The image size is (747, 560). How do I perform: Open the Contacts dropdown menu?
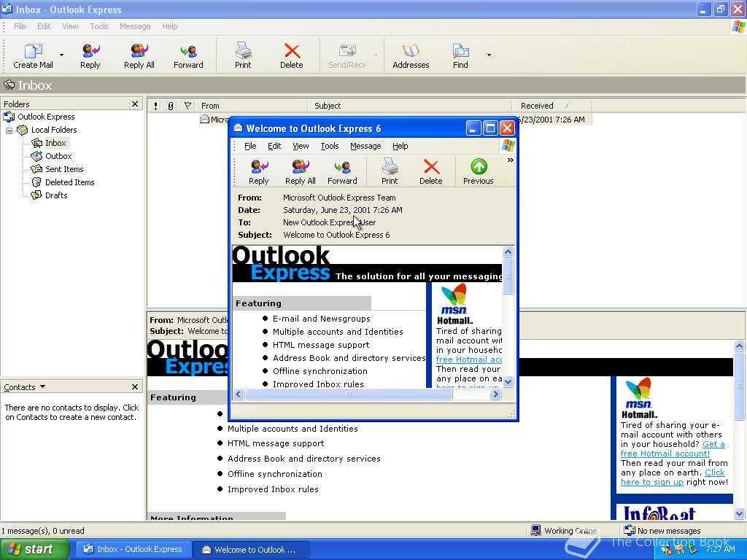point(24,387)
